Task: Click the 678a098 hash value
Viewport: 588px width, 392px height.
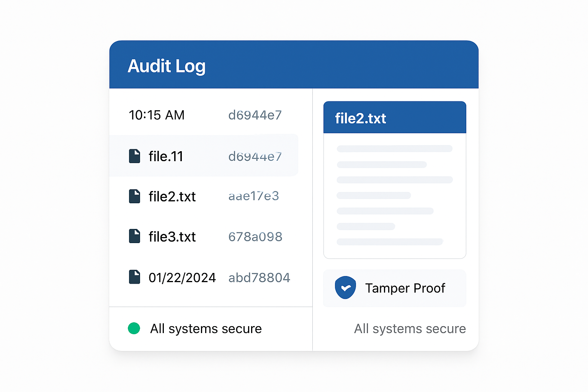Action: 255,237
